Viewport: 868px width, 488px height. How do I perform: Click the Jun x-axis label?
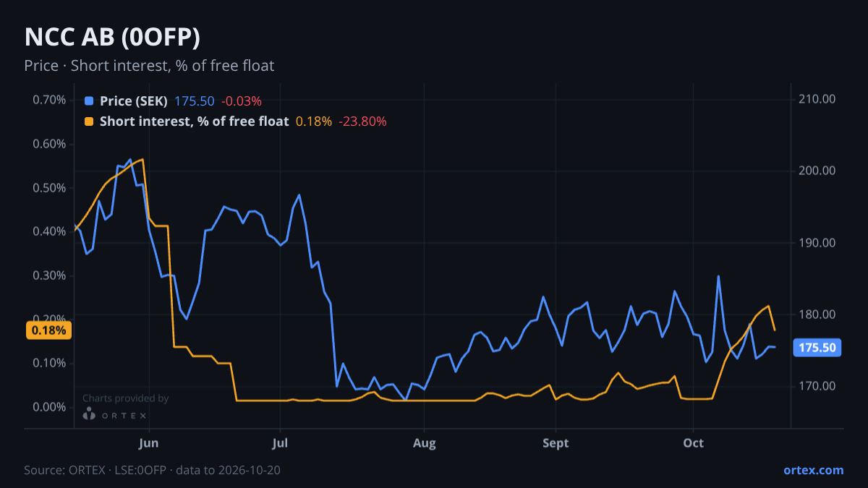point(148,443)
